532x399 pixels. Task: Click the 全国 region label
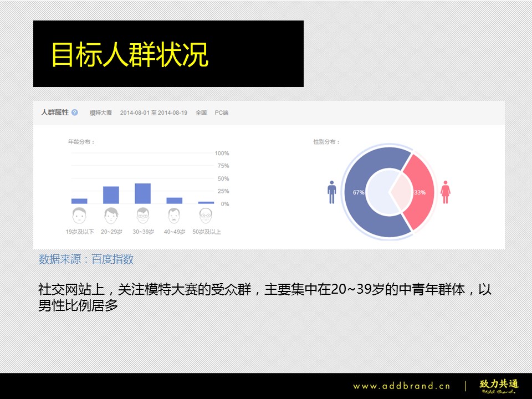click(x=201, y=112)
